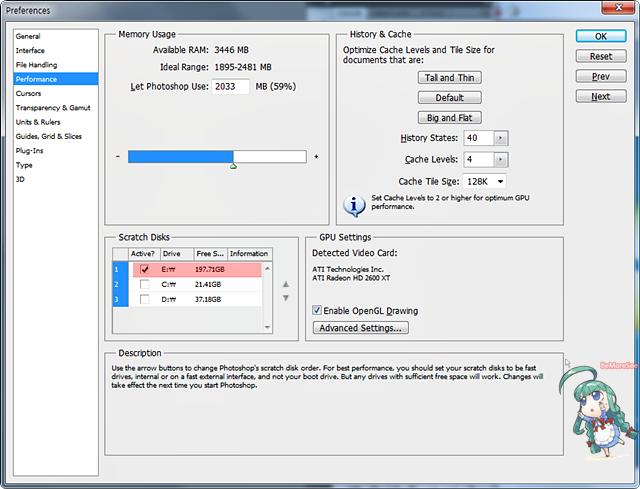Open the Cache Tile Size dropdown
Screen dimensions: 640x489
(x=498, y=181)
